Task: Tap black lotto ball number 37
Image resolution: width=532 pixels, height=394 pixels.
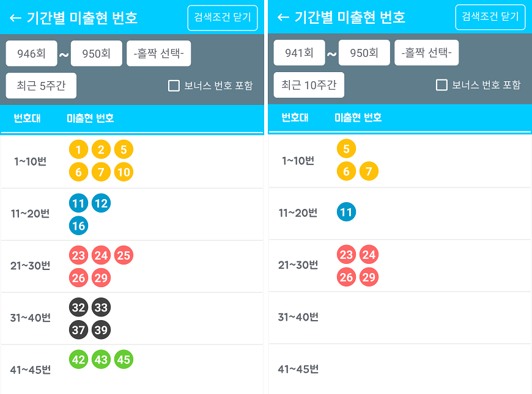Action: [78, 330]
